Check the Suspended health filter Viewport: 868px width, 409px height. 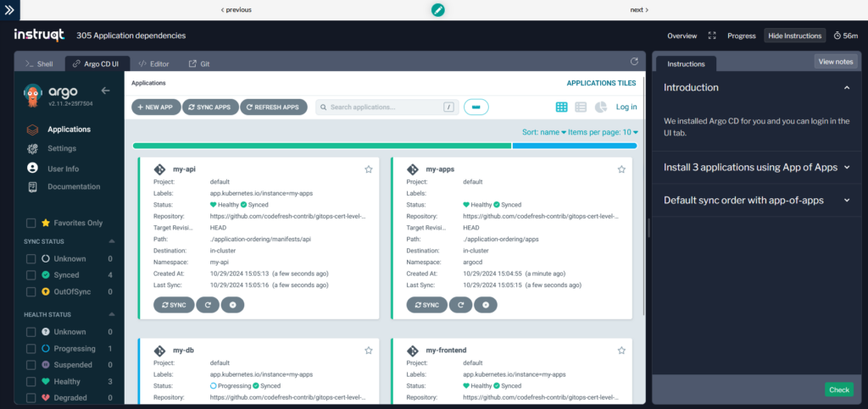coord(31,365)
